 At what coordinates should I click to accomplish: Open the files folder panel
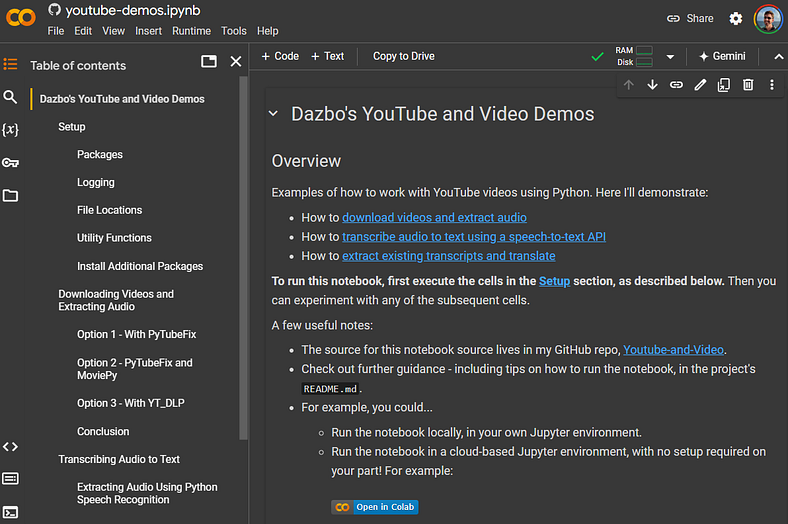[x=10, y=196]
